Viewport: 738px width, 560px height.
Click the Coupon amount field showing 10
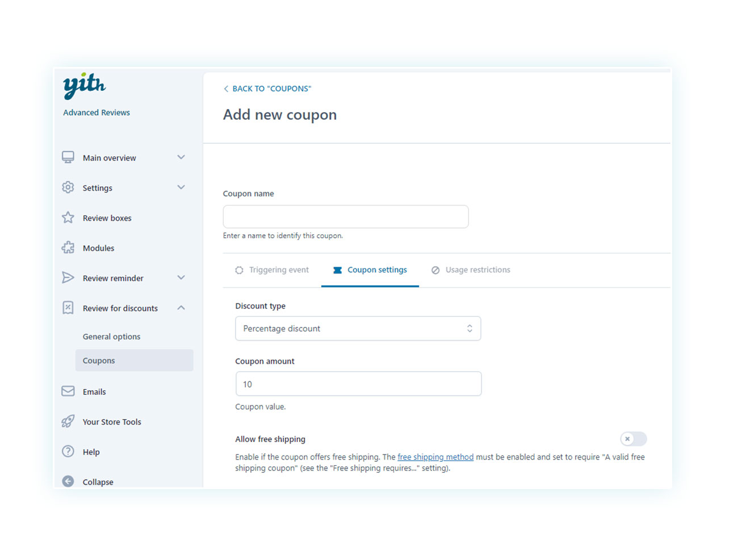coord(359,384)
